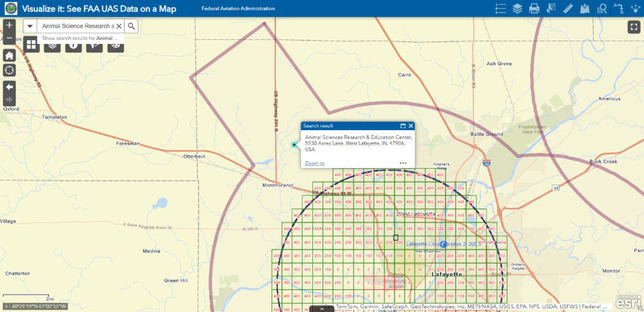Click the Cairo label on map
This screenshot has width=644, height=312.
405,75
